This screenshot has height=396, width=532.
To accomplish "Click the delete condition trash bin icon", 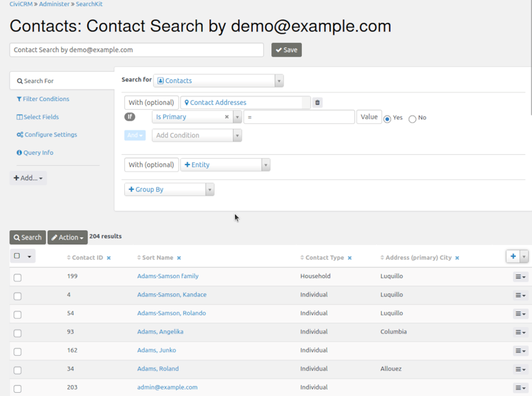I will tap(318, 102).
